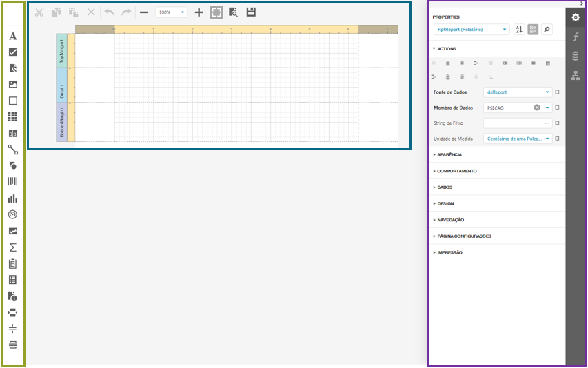Open the Expressions function tab
This screenshot has width=588, height=368.
click(x=576, y=37)
